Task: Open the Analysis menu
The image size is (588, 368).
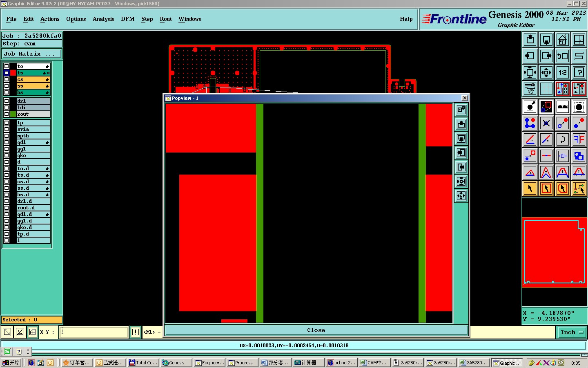Action: coord(103,19)
